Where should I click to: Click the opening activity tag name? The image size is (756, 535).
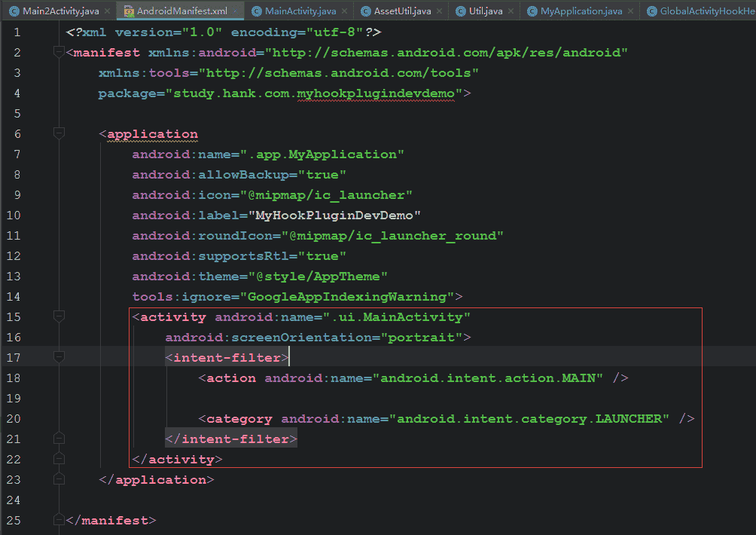(172, 317)
